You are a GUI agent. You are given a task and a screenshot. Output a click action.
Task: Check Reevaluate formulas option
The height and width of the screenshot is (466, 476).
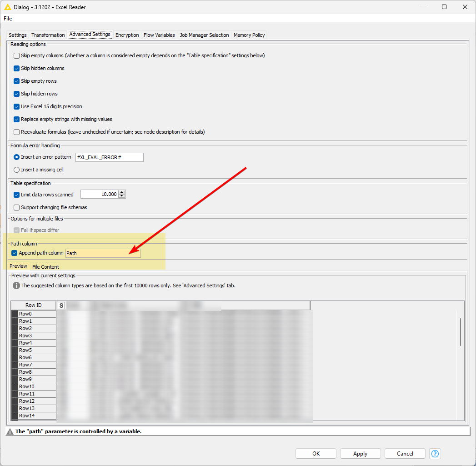[x=16, y=132]
